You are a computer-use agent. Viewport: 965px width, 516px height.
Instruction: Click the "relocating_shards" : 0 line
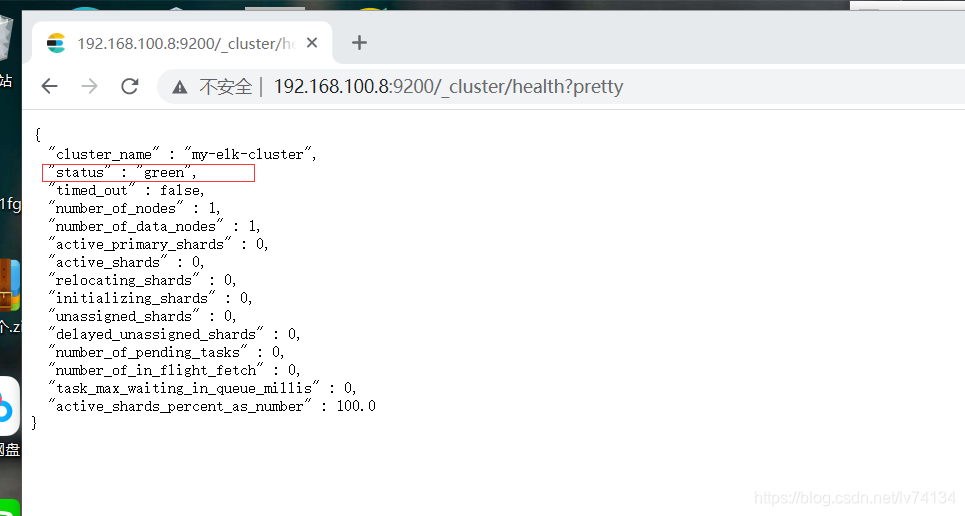click(142, 280)
